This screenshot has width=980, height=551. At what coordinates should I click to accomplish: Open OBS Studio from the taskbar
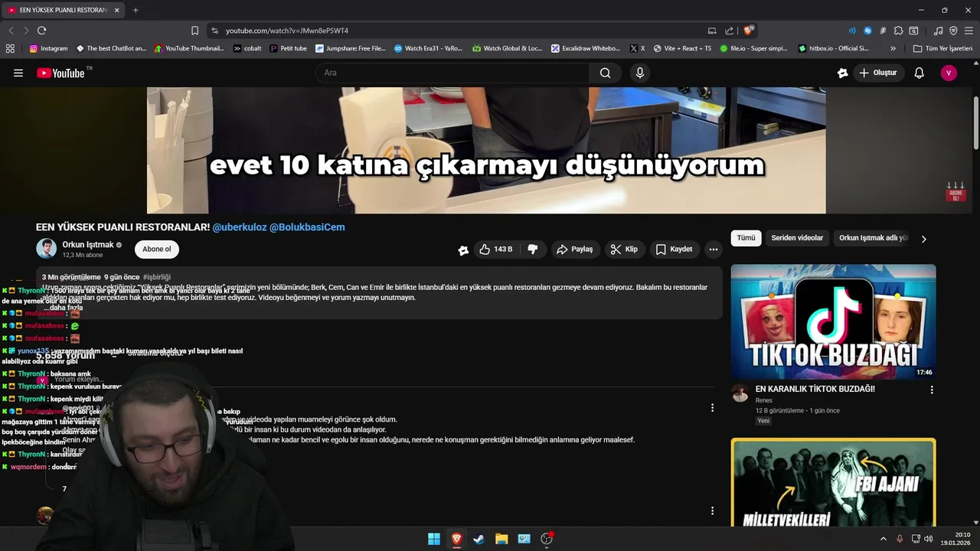(547, 539)
